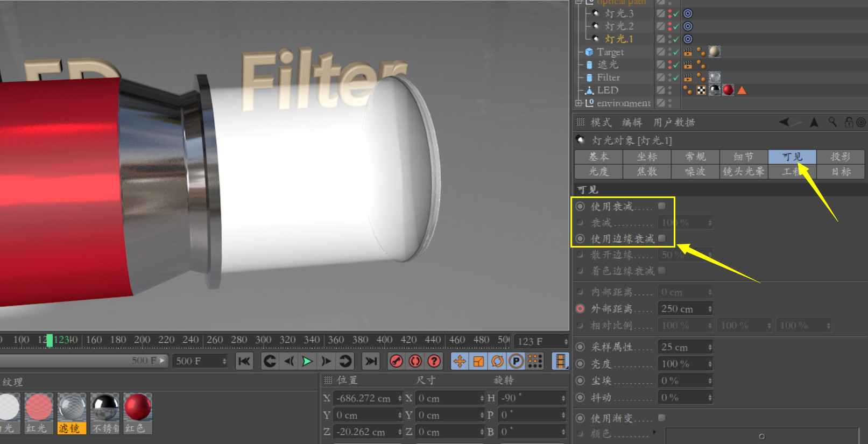Toggle point-level animation dots icon
The height and width of the screenshot is (444, 868).
coord(535,361)
